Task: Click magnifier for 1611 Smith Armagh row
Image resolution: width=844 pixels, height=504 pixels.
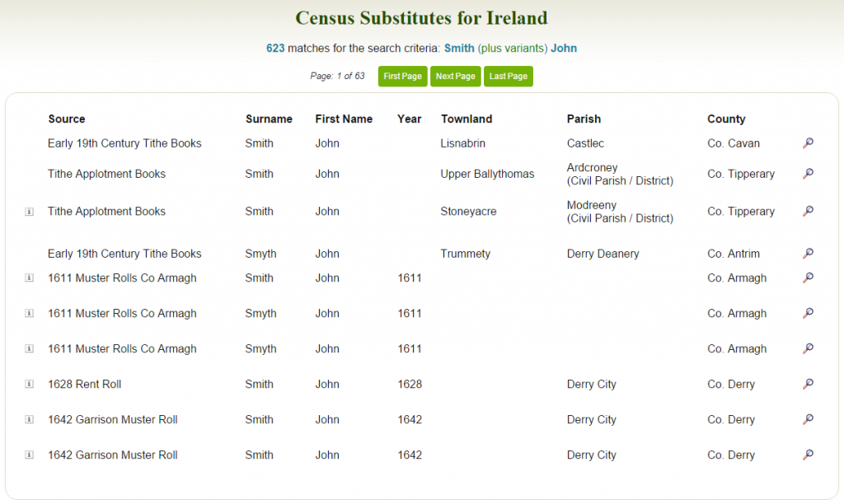Action: pos(808,278)
